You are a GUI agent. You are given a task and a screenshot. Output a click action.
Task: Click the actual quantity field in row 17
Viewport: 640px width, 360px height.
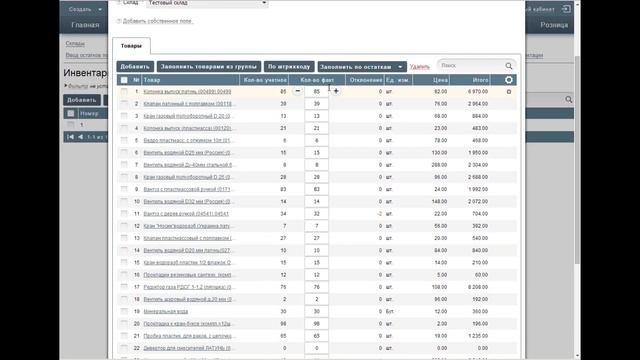pyautogui.click(x=316, y=287)
